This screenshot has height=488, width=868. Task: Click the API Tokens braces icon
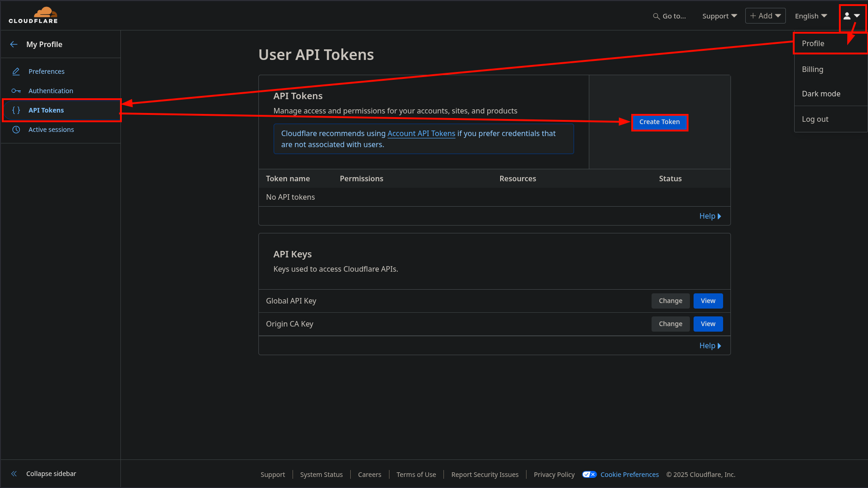(16, 110)
